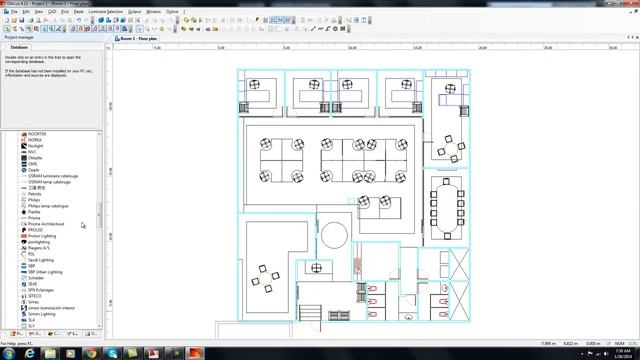Click the polyline zigzag drawing tool icon
Viewport: 640px width, 360px height.
point(320,29)
